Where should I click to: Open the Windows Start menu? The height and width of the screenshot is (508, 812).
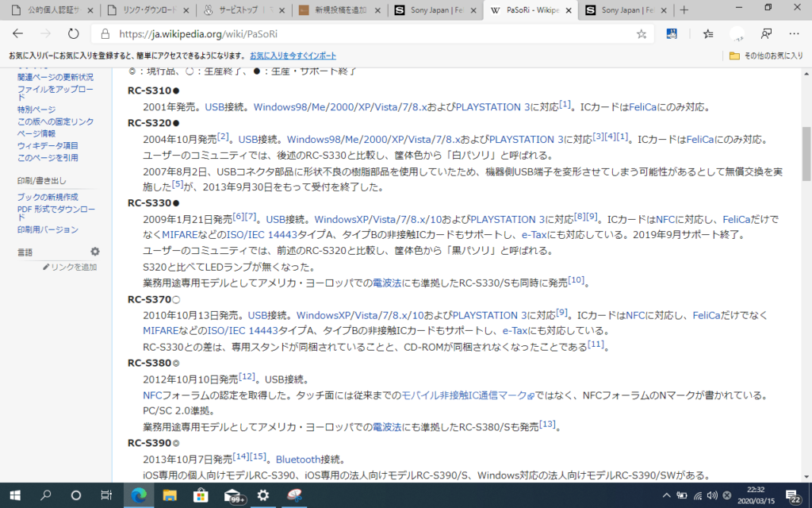[x=15, y=495]
